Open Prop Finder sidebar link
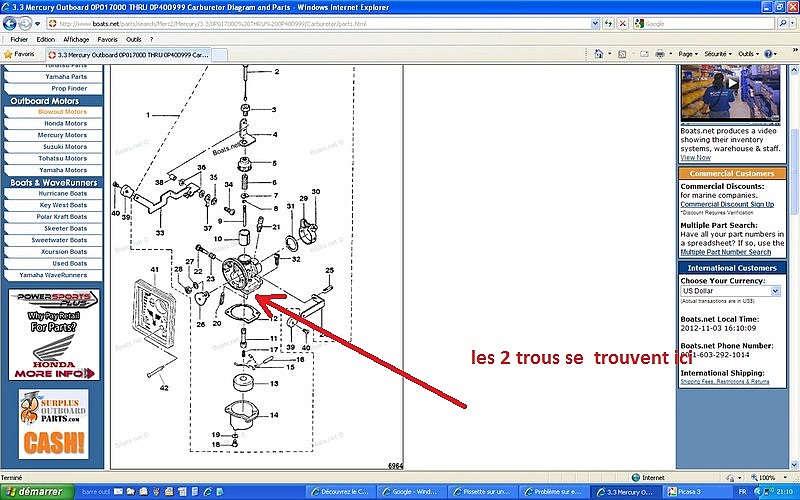The height and width of the screenshot is (500, 800). [x=69, y=88]
